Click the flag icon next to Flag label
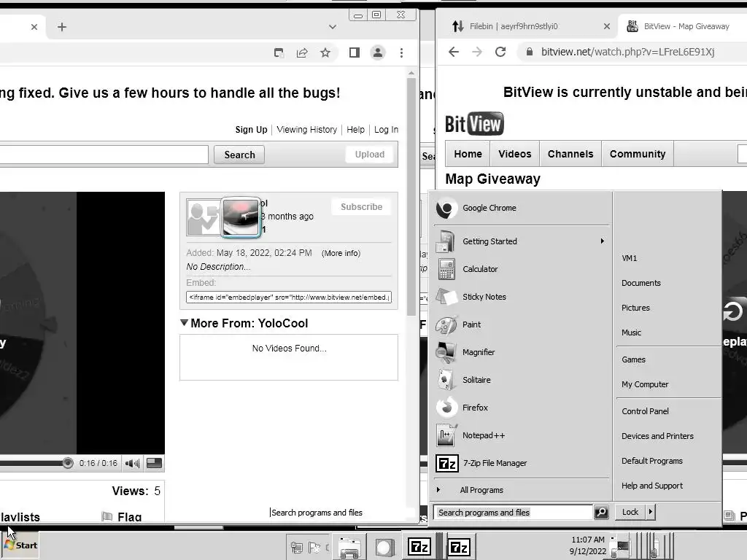 107,517
